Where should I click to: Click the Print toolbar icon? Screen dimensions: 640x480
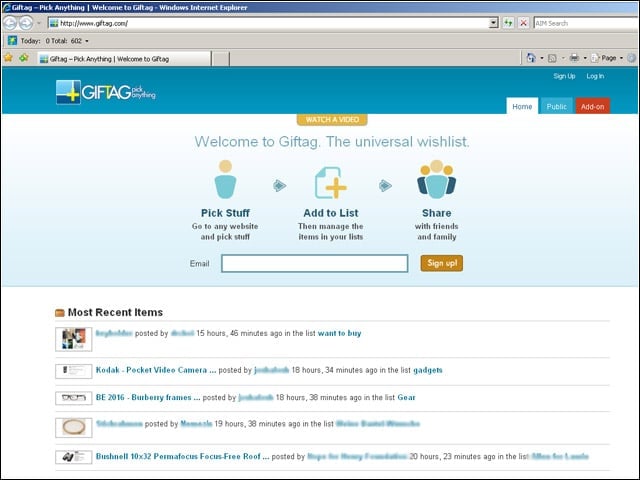(x=574, y=58)
